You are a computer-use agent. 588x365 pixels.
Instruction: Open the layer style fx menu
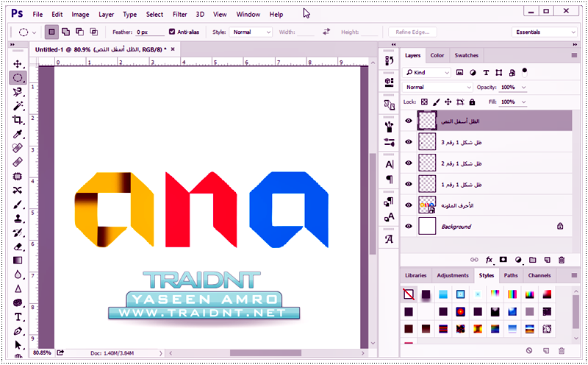pos(490,260)
